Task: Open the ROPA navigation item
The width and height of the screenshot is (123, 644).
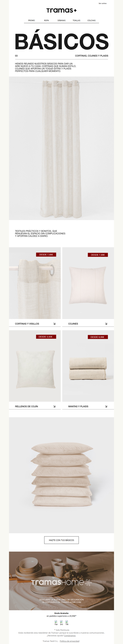Action: 46,20
